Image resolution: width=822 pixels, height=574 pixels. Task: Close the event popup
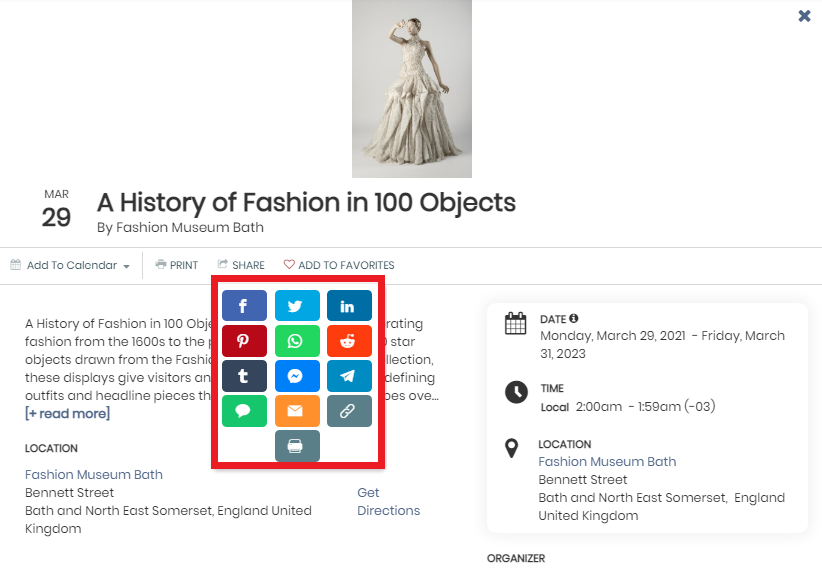click(x=804, y=16)
